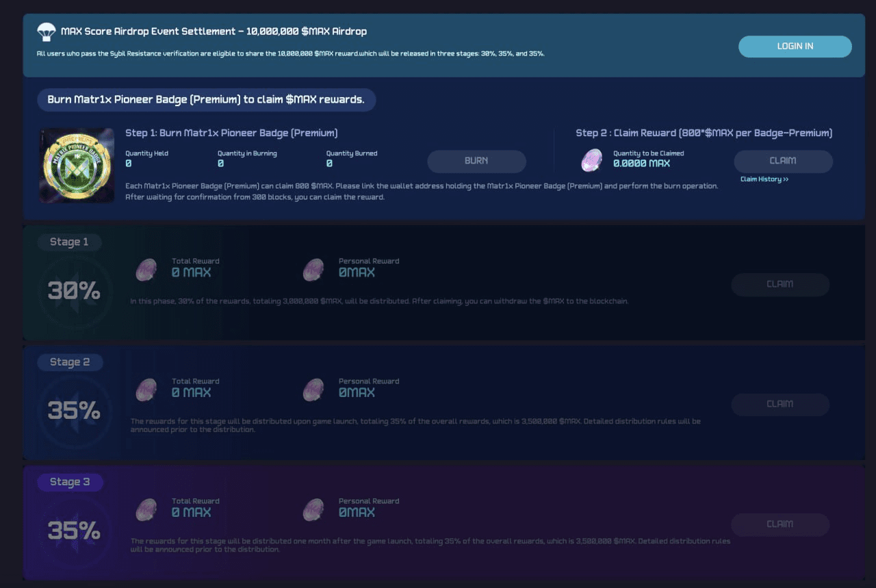The width and height of the screenshot is (876, 588).
Task: Click the LOGIN IN button
Action: click(x=795, y=47)
